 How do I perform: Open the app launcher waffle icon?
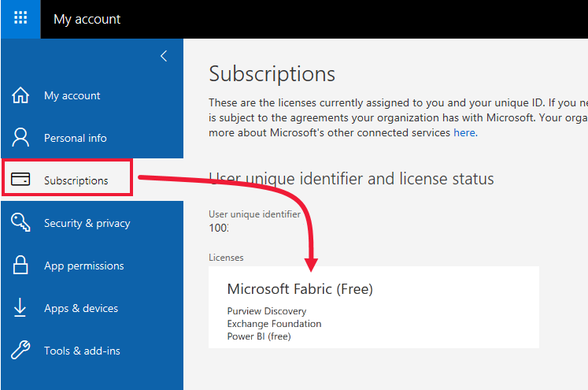click(20, 19)
